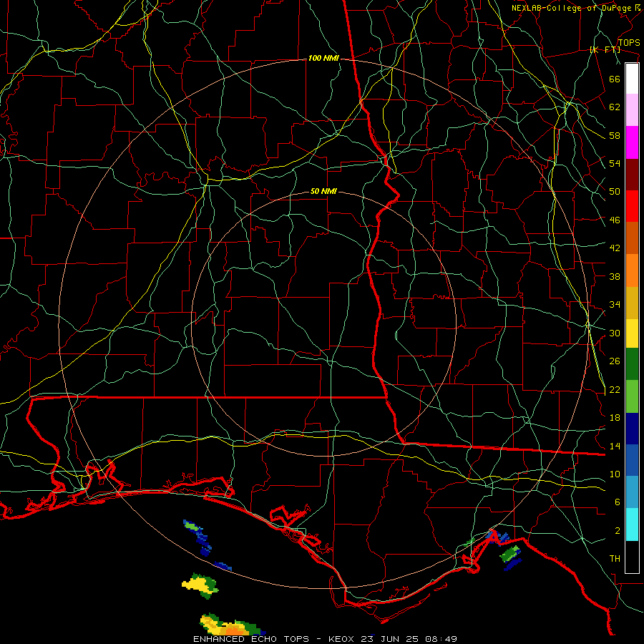Click the legend value 6
The width and height of the screenshot is (644, 644).
pyautogui.click(x=618, y=502)
